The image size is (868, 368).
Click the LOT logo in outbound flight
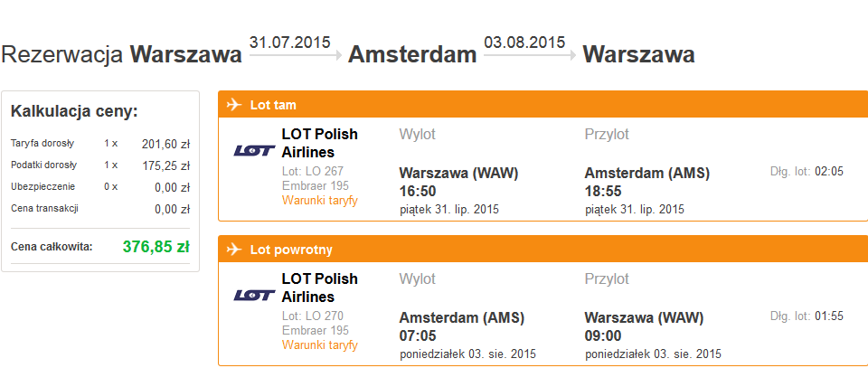pos(255,150)
